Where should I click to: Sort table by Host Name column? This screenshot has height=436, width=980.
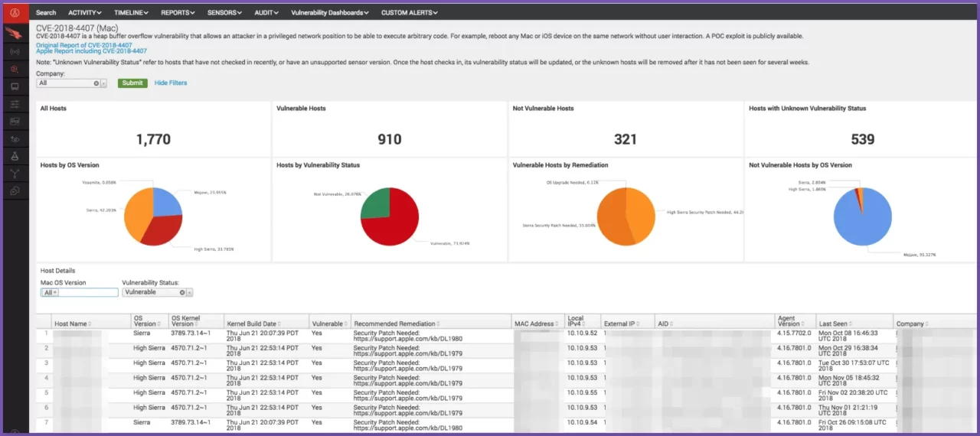pos(70,324)
